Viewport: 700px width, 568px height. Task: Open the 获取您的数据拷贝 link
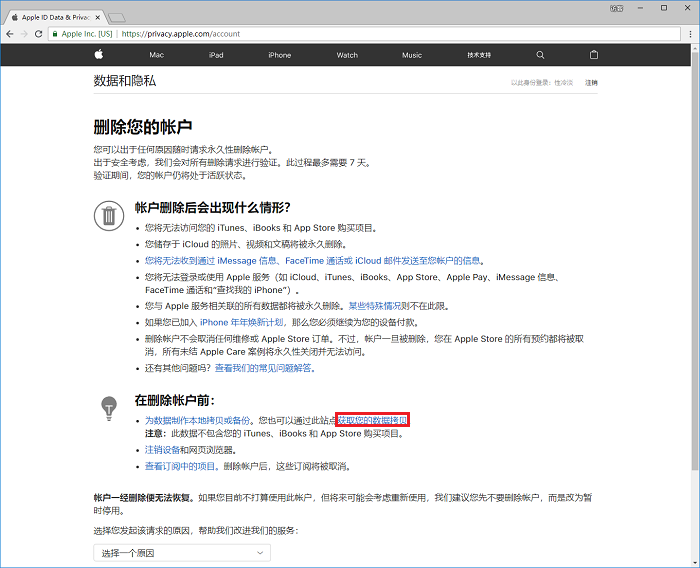[372, 420]
